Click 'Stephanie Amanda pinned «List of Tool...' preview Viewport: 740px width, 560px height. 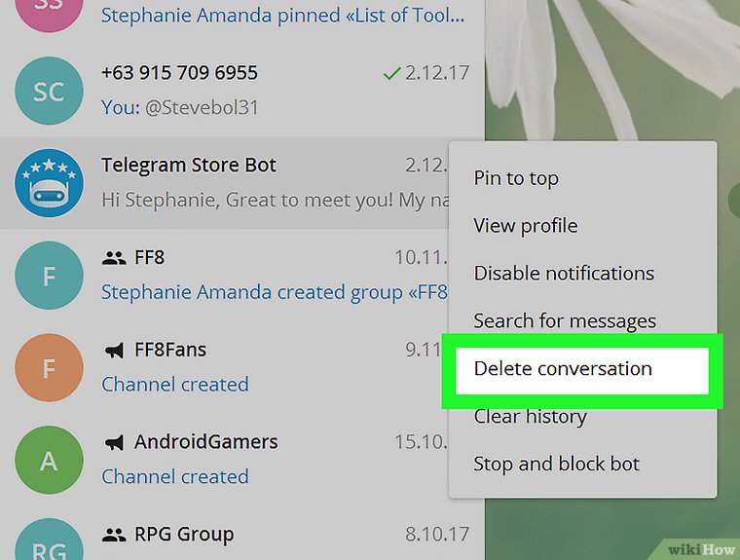[283, 16]
